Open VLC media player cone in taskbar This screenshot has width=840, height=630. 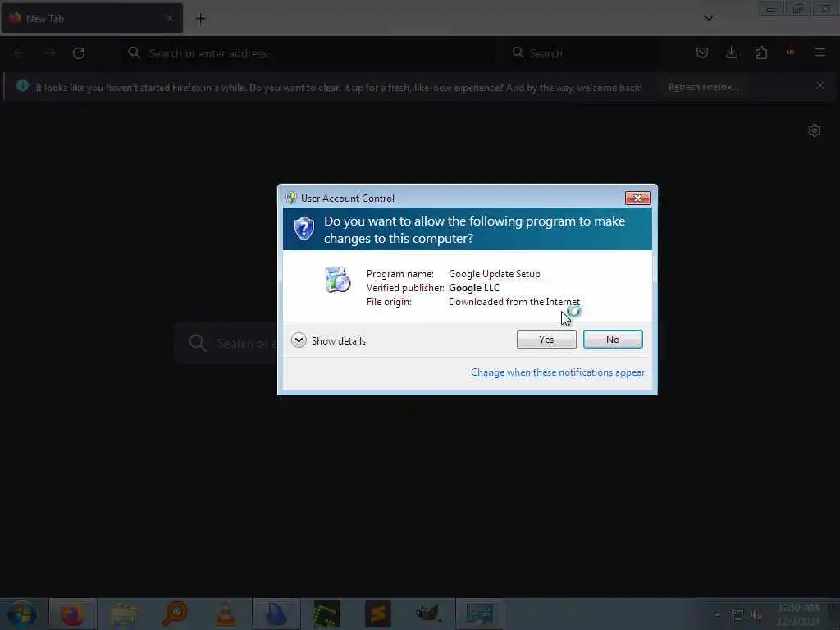[x=226, y=614]
